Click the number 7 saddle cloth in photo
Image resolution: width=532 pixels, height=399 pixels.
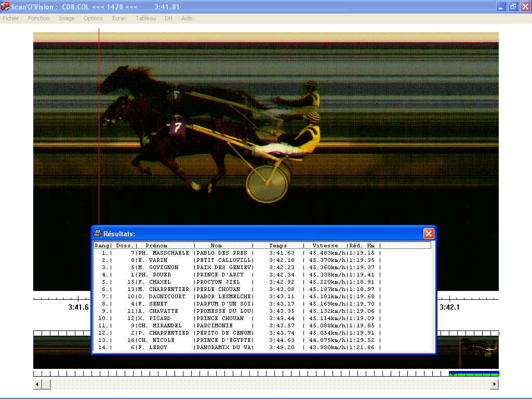tap(177, 127)
